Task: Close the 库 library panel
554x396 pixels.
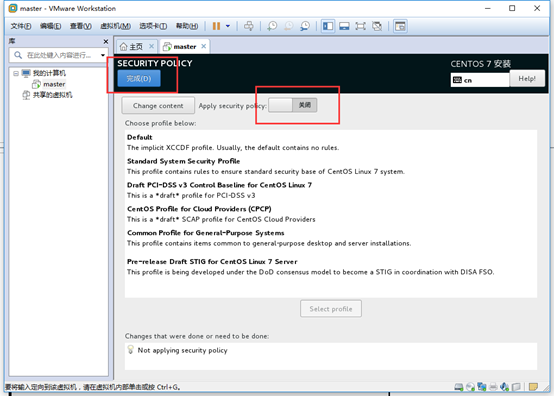Action: pos(106,41)
